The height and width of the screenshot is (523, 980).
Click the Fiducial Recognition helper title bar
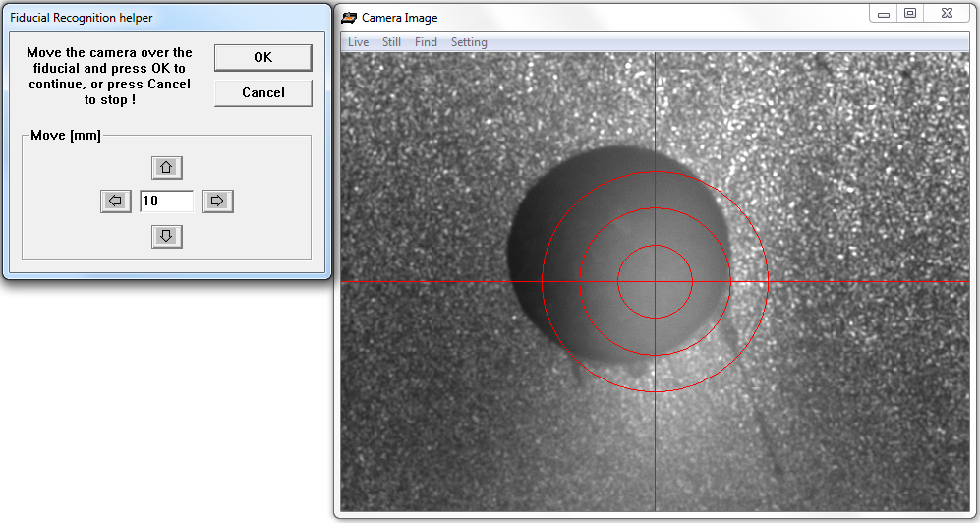point(166,18)
